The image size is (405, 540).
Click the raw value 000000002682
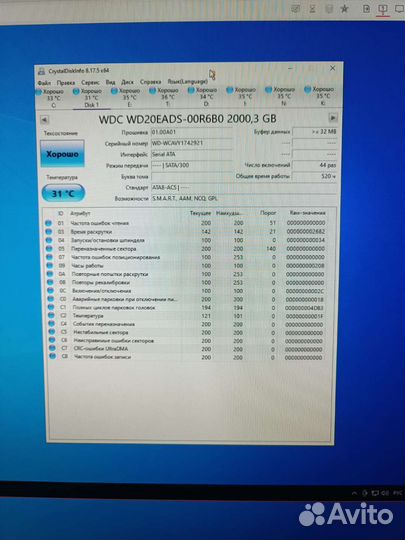pos(305,231)
